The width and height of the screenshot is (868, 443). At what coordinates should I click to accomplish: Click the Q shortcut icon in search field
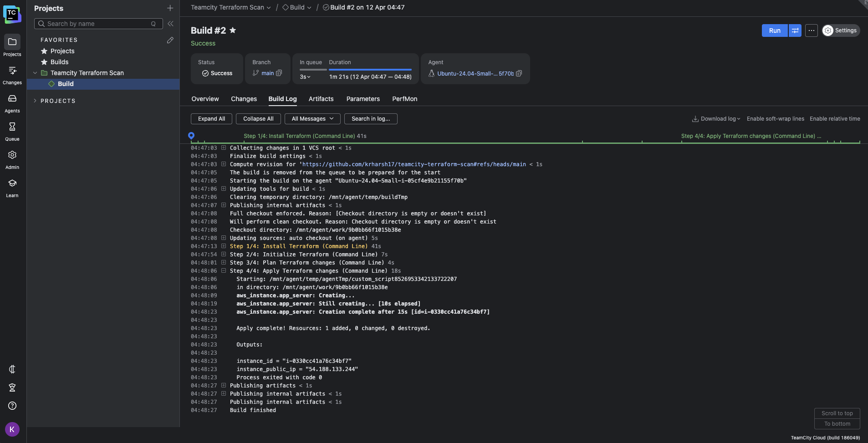click(x=153, y=24)
